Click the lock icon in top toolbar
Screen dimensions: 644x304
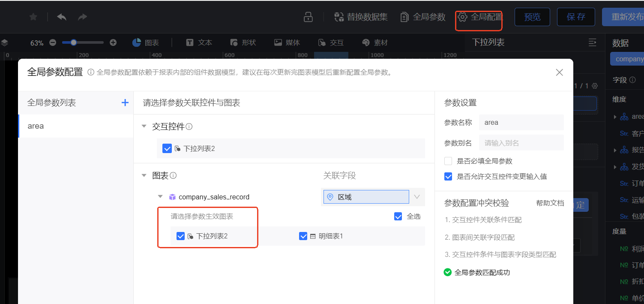(308, 17)
